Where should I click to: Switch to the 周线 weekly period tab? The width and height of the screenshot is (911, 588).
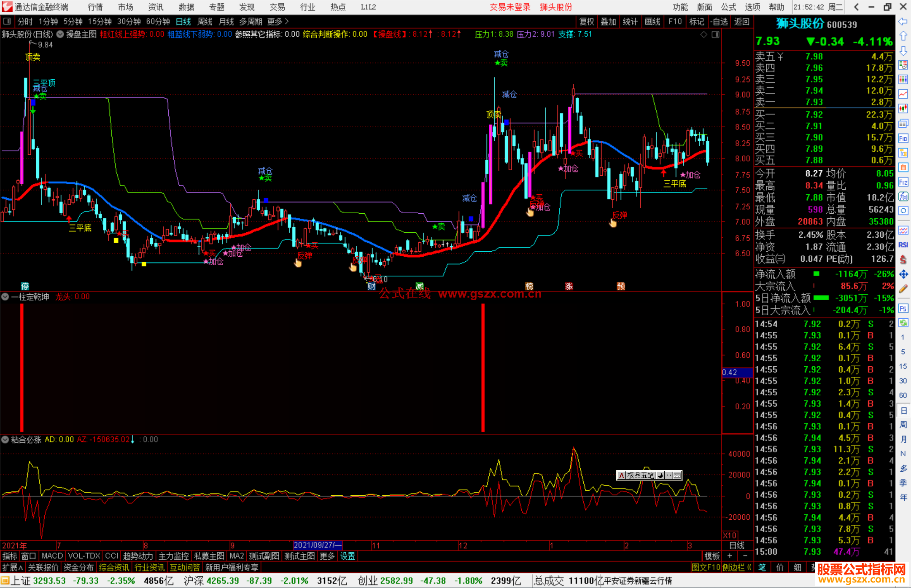[205, 21]
